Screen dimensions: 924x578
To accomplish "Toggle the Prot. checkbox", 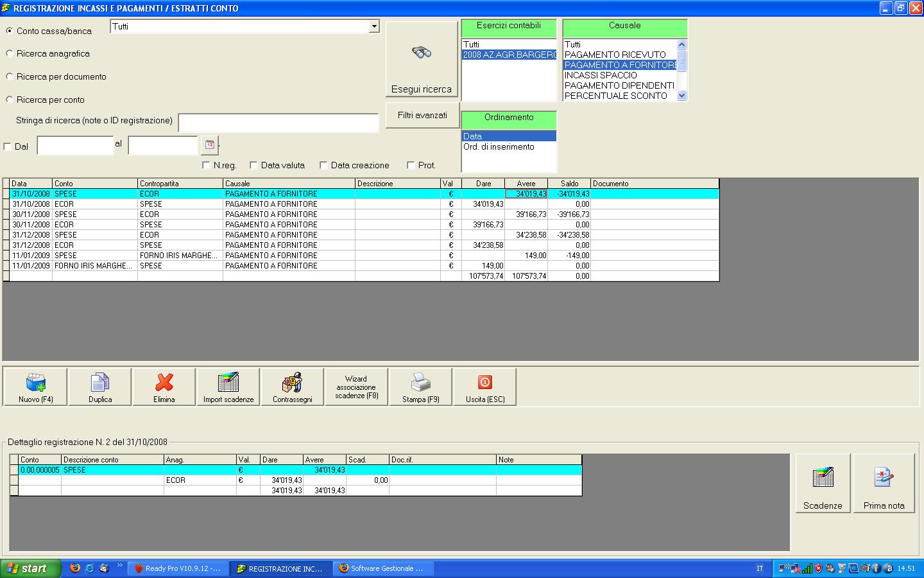I will click(x=411, y=165).
